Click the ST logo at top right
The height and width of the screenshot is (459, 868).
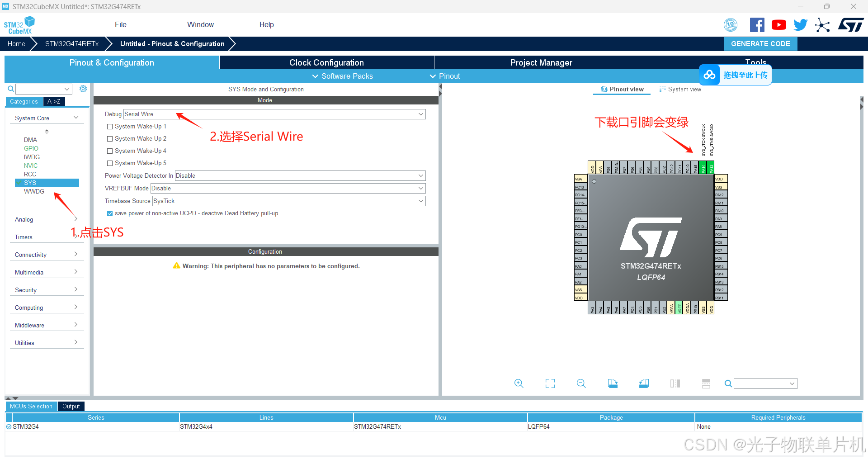pyautogui.click(x=851, y=25)
